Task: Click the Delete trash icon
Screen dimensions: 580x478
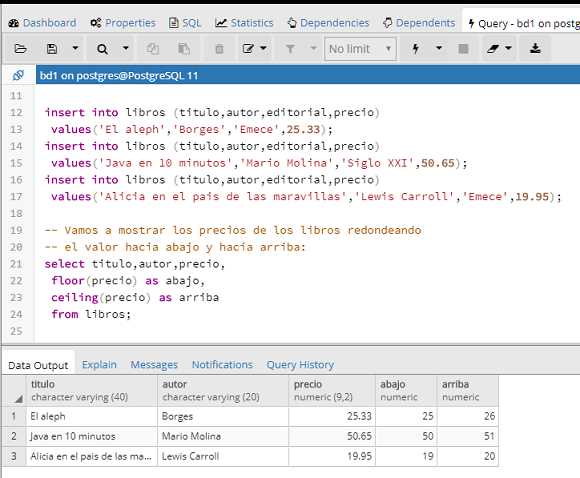Action: 219,48
